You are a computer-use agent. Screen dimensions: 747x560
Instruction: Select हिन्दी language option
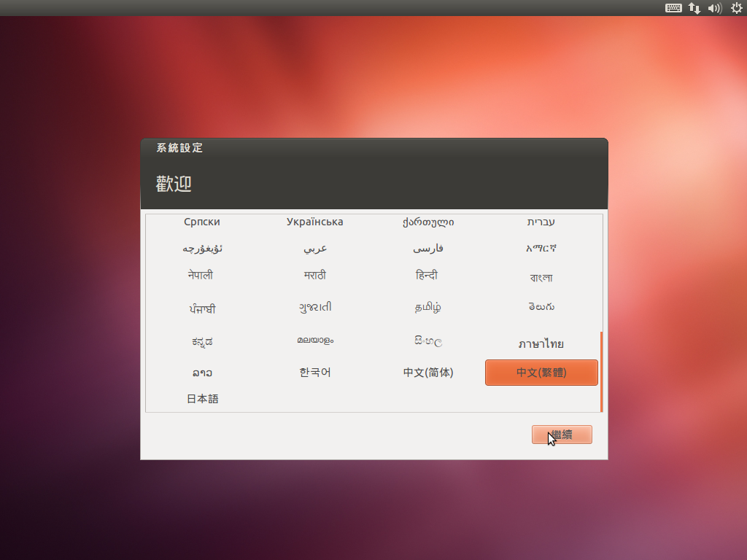(427, 276)
